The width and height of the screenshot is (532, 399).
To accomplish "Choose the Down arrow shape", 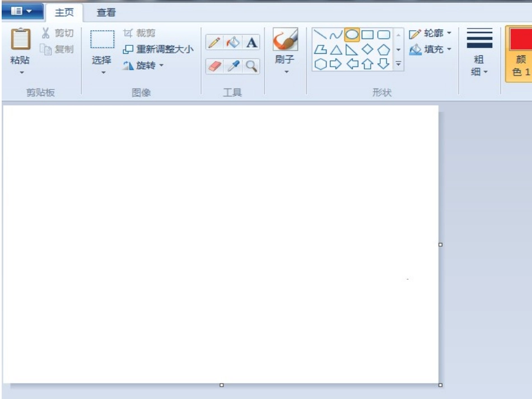I will (384, 64).
